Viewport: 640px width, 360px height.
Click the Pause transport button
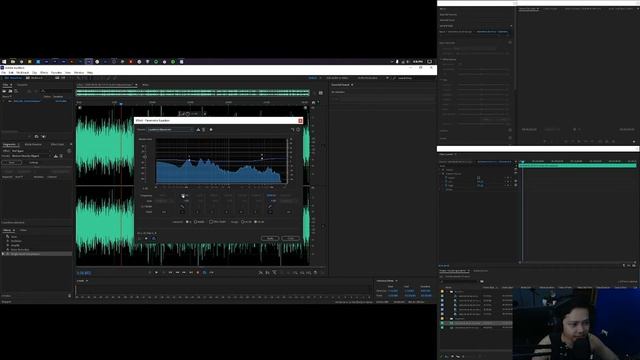(163, 272)
